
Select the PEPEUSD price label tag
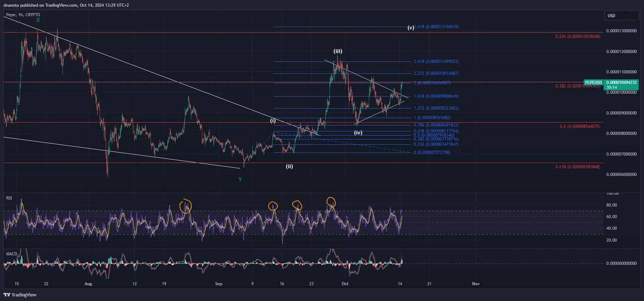pyautogui.click(x=593, y=83)
